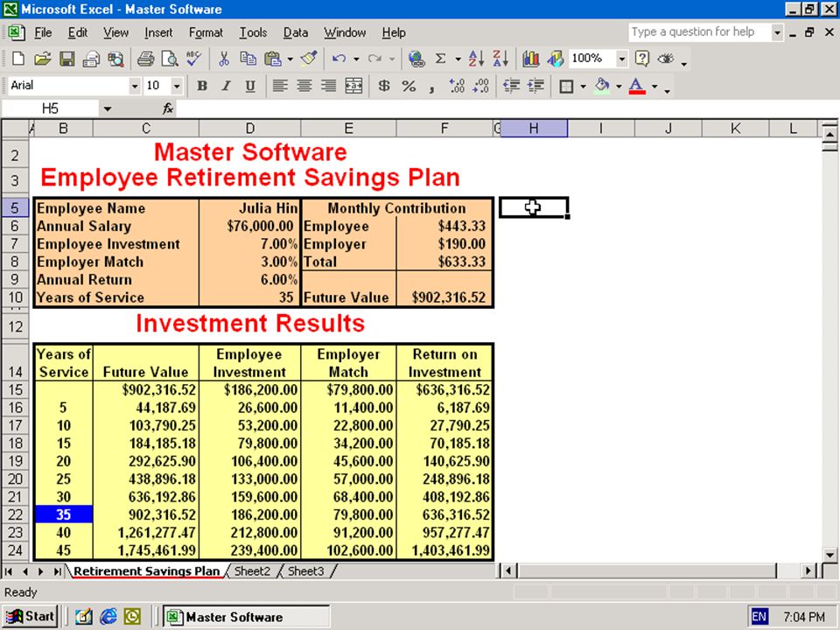Screen dimensions: 840x630
Task: Open the Format menu
Action: click(x=206, y=32)
